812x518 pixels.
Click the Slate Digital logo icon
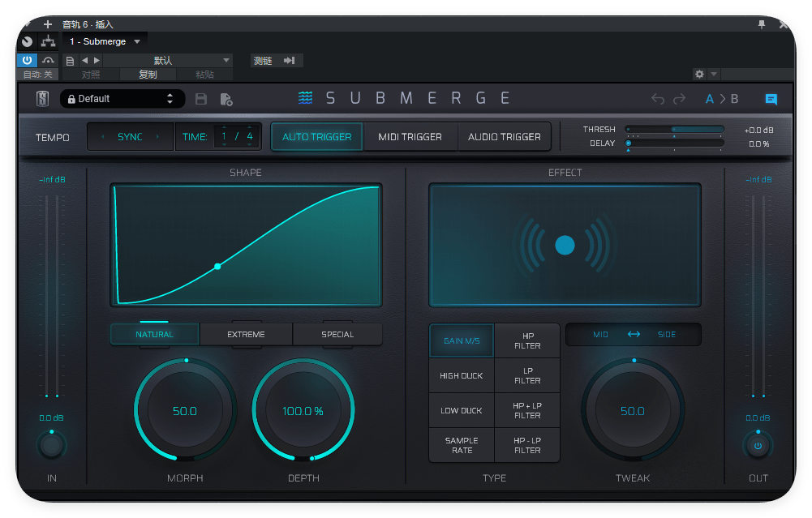(42, 98)
